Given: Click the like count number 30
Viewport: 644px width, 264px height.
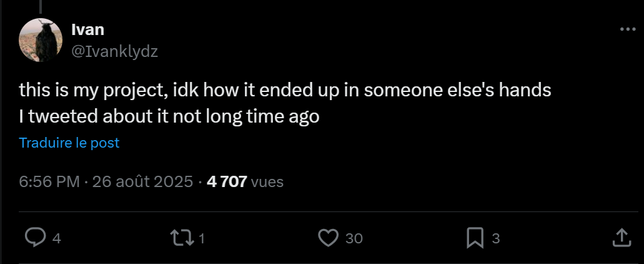Looking at the screenshot, I should pos(354,238).
